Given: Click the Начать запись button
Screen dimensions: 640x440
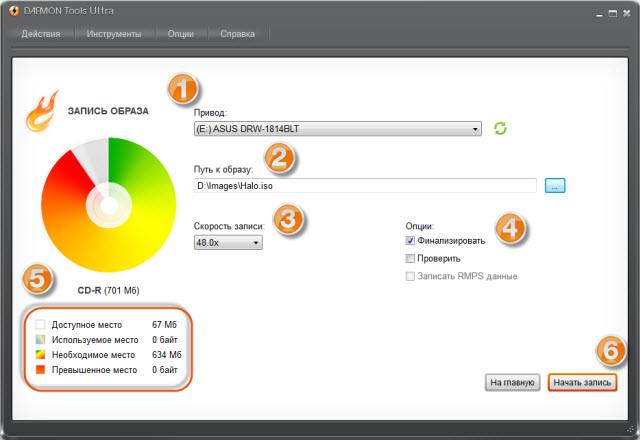Looking at the screenshot, I should tap(582, 382).
